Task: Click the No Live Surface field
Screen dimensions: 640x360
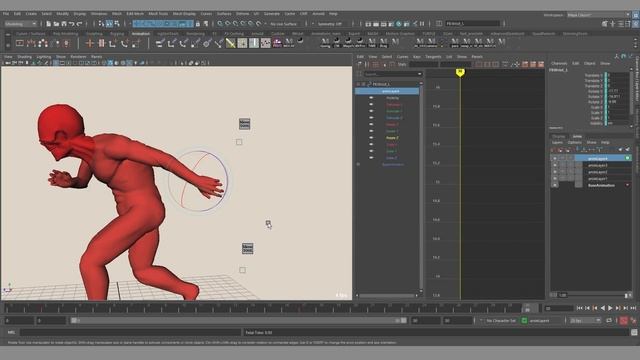Action: 284,24
